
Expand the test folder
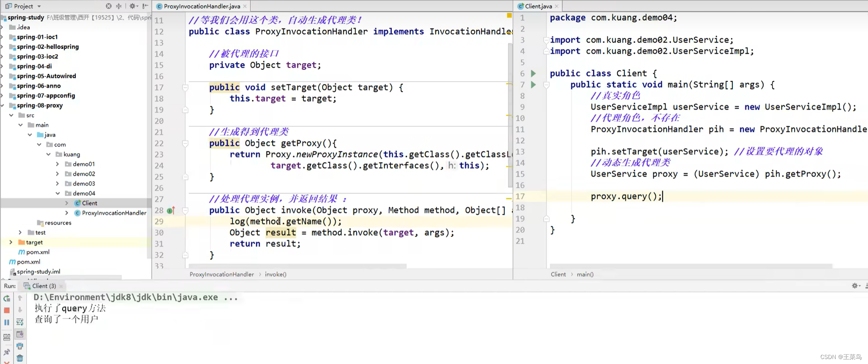20,232
